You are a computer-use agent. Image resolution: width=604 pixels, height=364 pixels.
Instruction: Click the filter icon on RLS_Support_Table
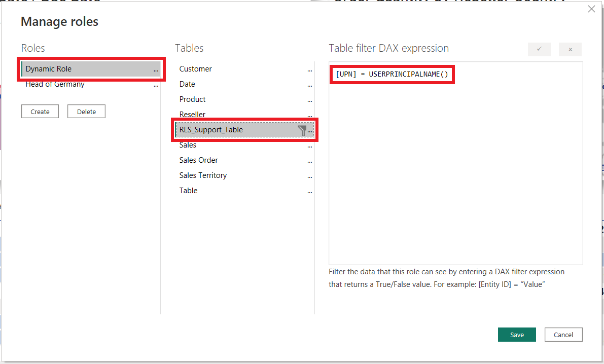pyautogui.click(x=303, y=130)
